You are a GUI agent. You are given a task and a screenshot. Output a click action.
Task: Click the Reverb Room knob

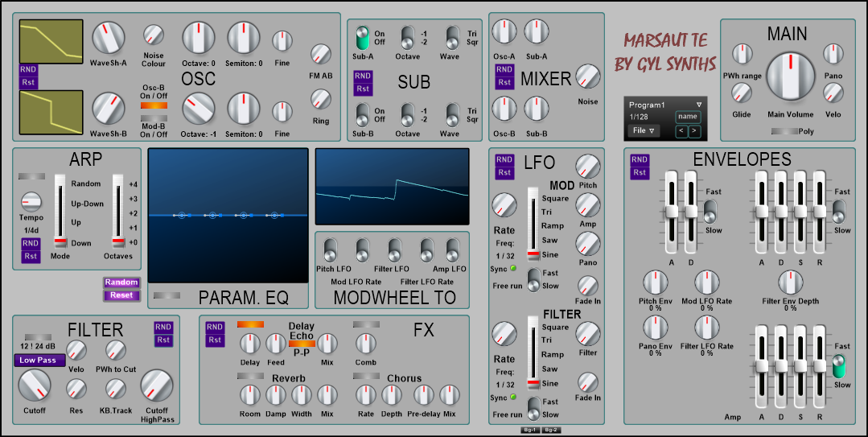249,394
